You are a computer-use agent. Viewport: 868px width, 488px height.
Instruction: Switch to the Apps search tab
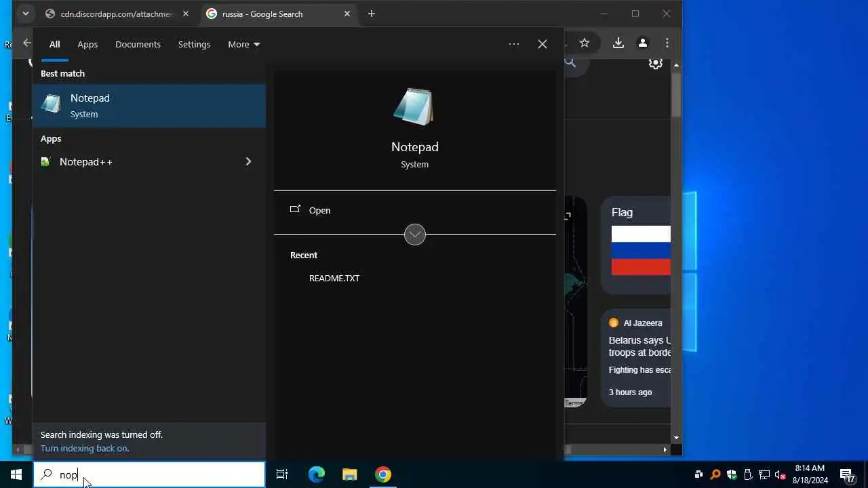tap(87, 44)
